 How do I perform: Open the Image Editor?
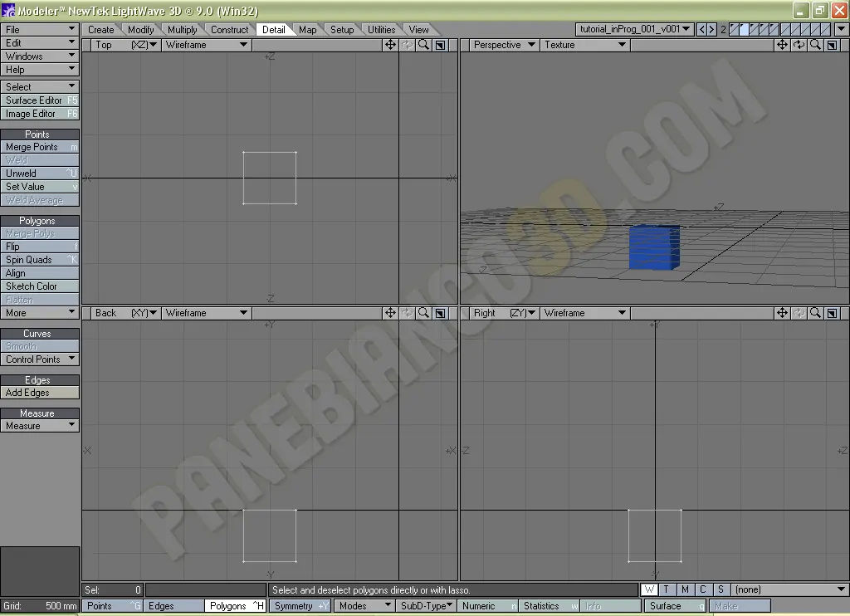(40, 114)
